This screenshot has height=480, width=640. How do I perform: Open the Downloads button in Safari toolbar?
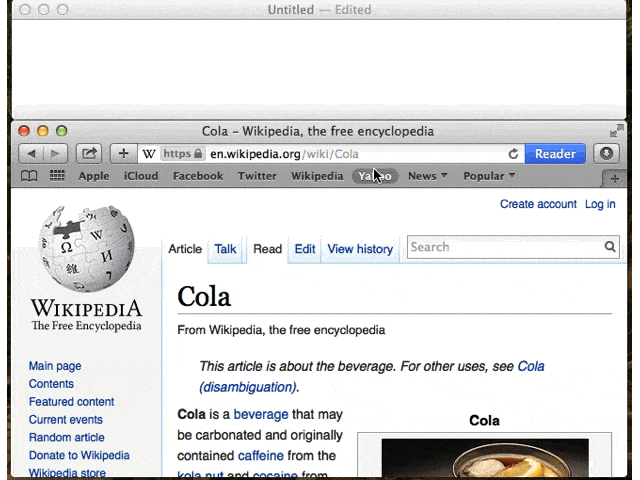tap(606, 154)
